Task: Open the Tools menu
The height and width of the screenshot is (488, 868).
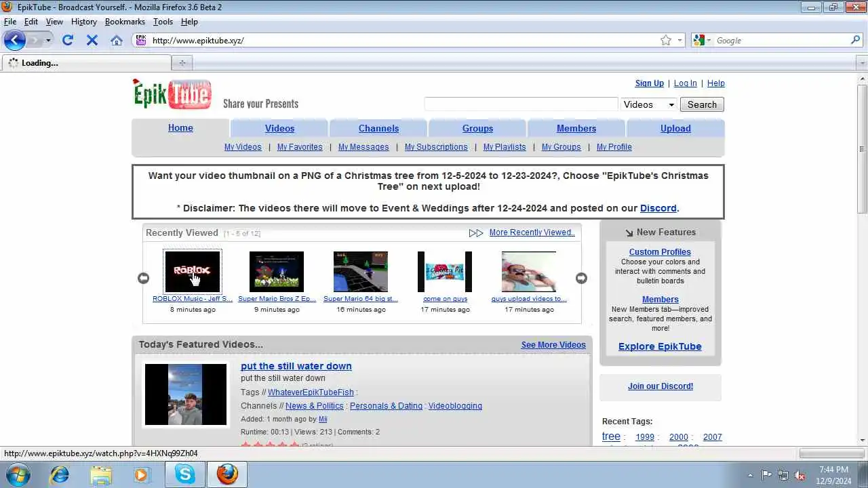Action: click(x=163, y=22)
